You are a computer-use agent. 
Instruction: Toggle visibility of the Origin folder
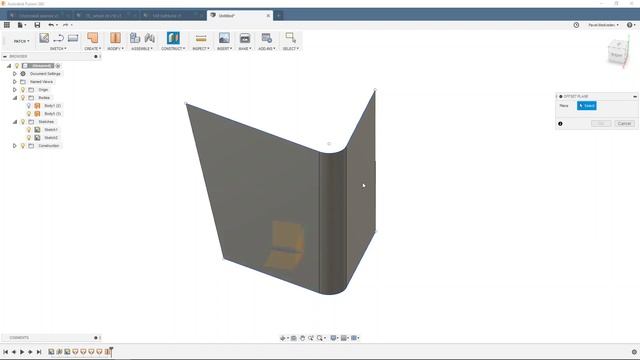coord(23,90)
